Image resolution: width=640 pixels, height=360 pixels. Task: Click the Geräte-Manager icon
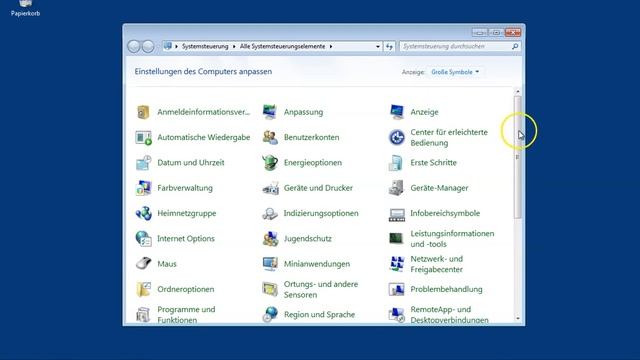(396, 188)
